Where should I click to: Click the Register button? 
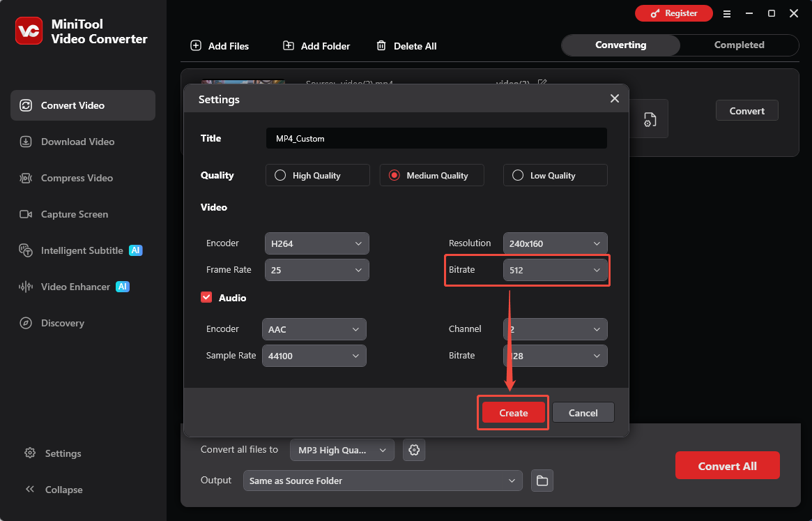(x=674, y=13)
